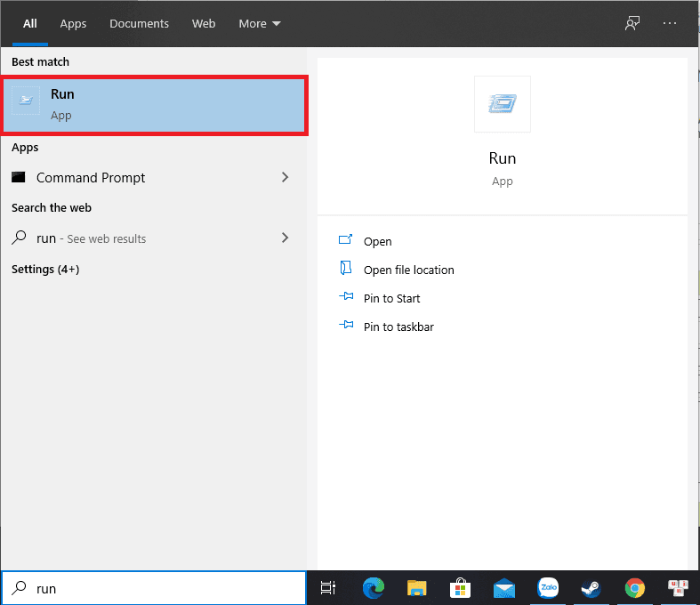
Task: Open Steam from the taskbar
Action: (x=591, y=588)
